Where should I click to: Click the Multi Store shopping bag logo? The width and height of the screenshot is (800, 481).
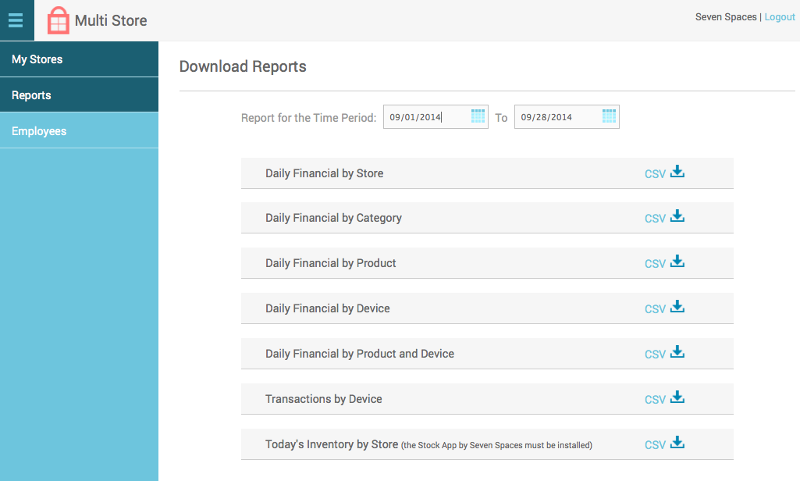tap(59, 20)
